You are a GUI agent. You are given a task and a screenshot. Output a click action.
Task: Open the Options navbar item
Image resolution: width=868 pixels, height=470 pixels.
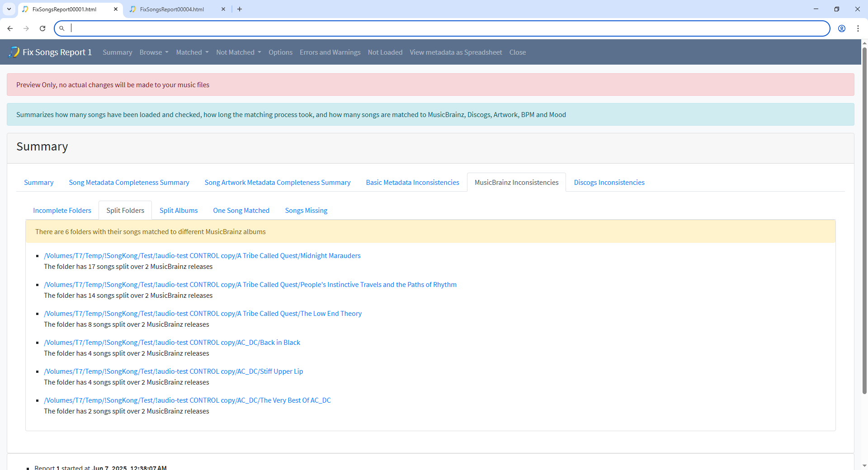(x=280, y=52)
